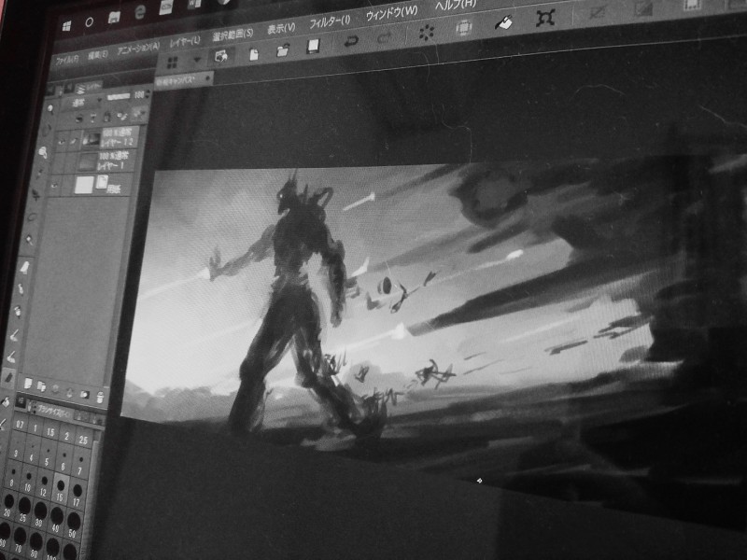
Task: Click the clear-outside-selection icon
Action: (463, 28)
